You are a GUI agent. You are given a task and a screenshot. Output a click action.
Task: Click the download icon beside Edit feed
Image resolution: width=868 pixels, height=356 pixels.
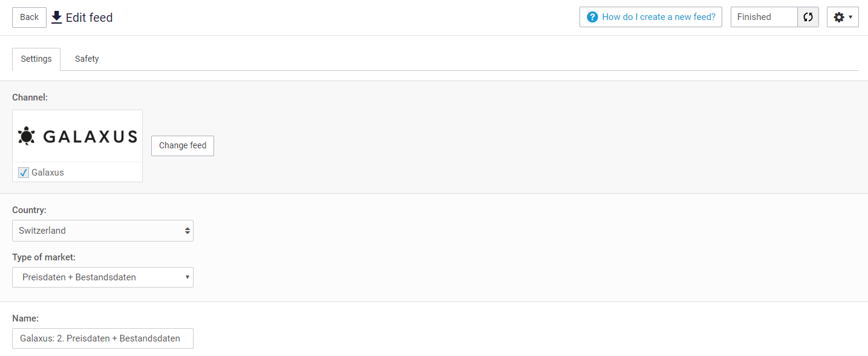coord(57,17)
